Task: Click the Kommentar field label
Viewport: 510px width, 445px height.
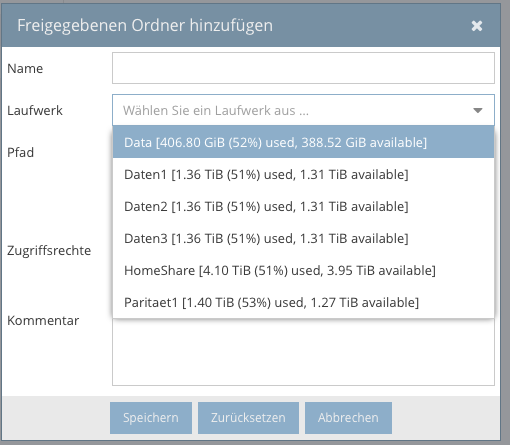Action: [x=43, y=320]
